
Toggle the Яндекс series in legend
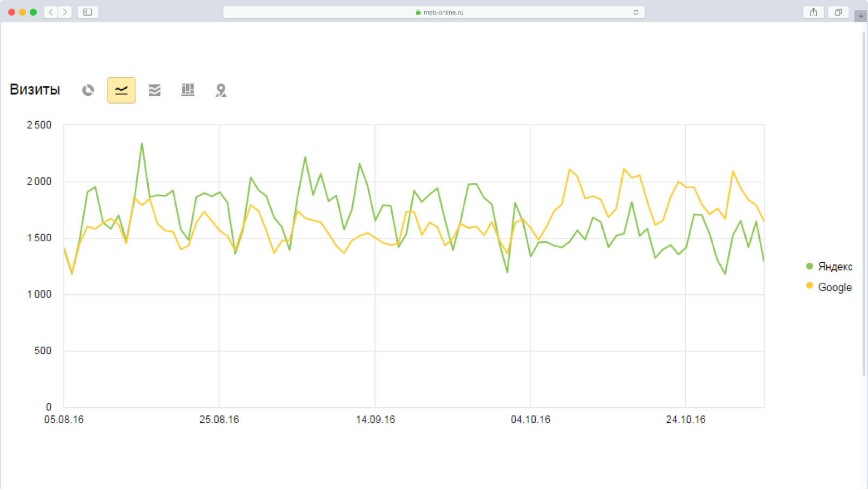click(x=834, y=267)
